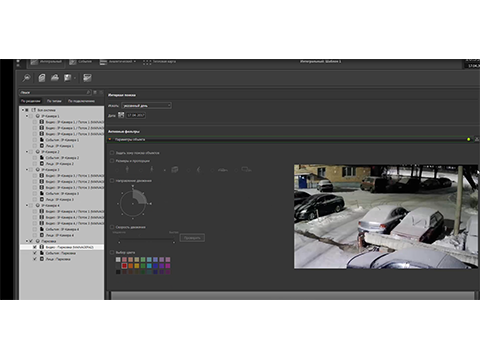Collapse the Параметры объекта filter section
480x360 pixels.
(x=110, y=139)
